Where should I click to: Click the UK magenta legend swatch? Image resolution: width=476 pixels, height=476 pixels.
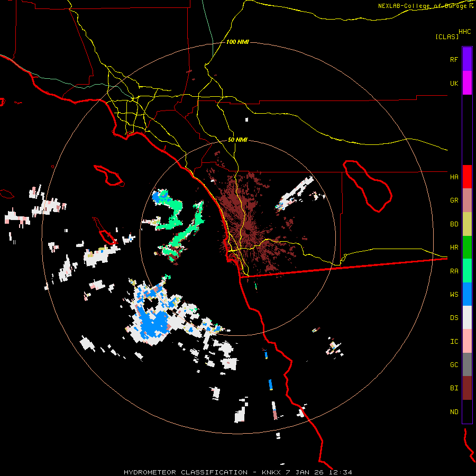pyautogui.click(x=467, y=83)
